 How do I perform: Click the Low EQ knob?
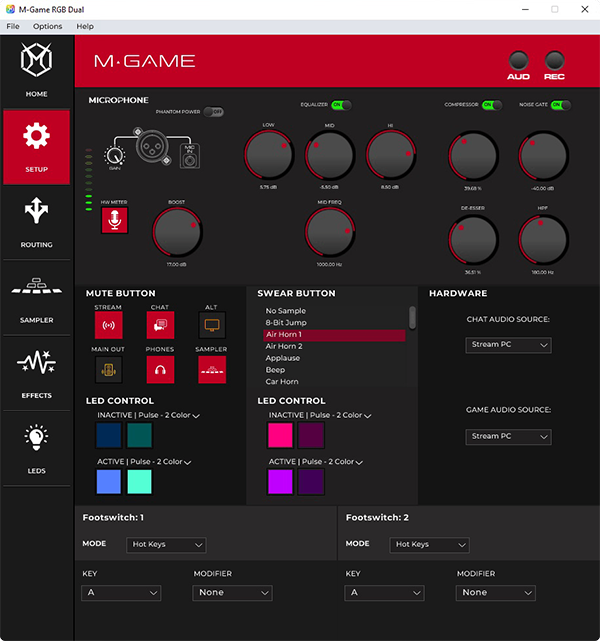pyautogui.click(x=269, y=155)
